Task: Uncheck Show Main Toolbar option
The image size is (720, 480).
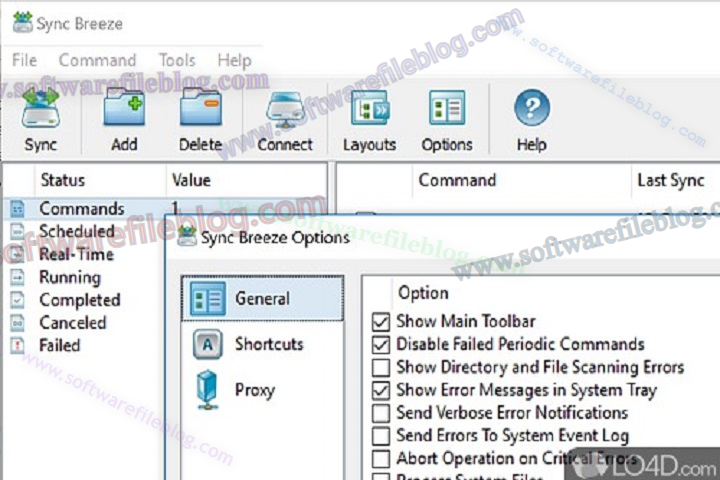Action: coord(381,322)
